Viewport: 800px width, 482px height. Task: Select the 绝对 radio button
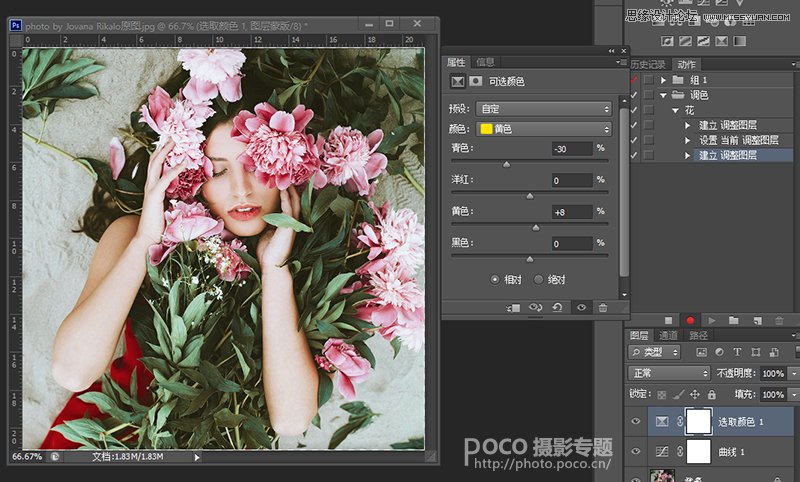538,280
